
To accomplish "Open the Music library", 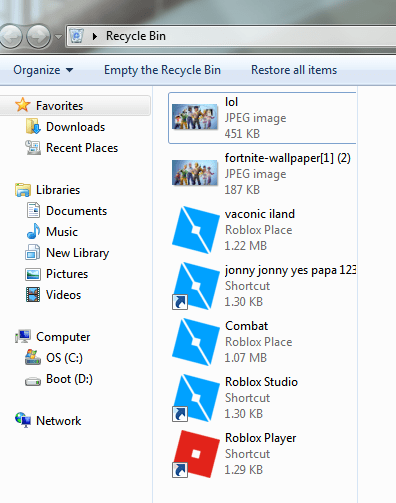I will pyautogui.click(x=62, y=232).
